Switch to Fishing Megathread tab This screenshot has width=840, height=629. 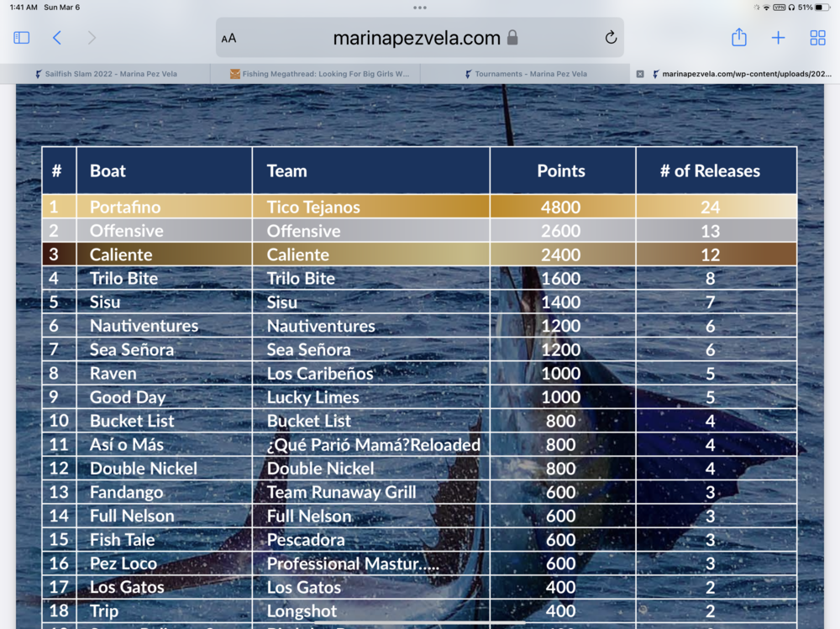click(319, 74)
